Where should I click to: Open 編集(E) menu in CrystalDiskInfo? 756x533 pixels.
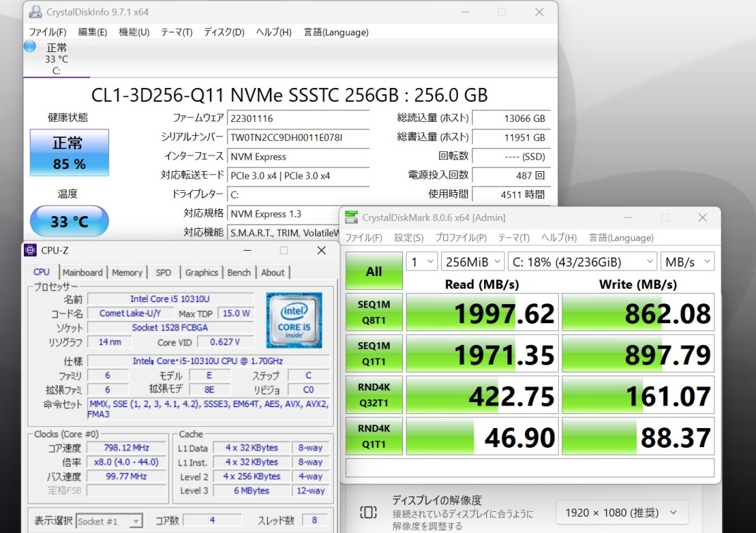coord(92,32)
